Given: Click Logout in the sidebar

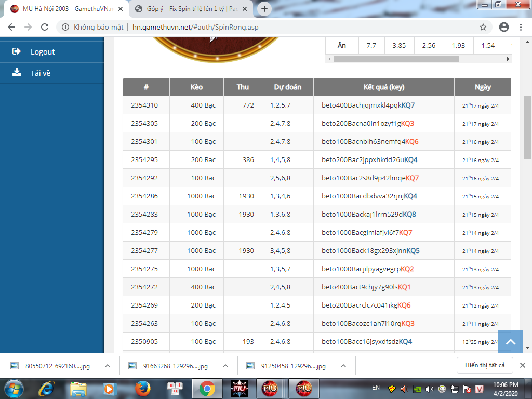Looking at the screenshot, I should (42, 52).
